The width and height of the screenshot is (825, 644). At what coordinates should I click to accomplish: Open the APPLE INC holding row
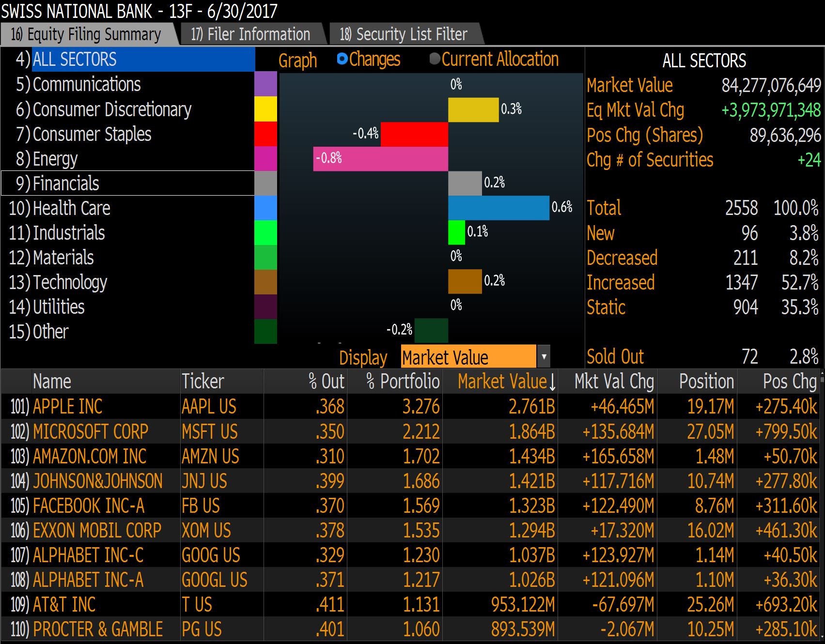pyautogui.click(x=67, y=407)
